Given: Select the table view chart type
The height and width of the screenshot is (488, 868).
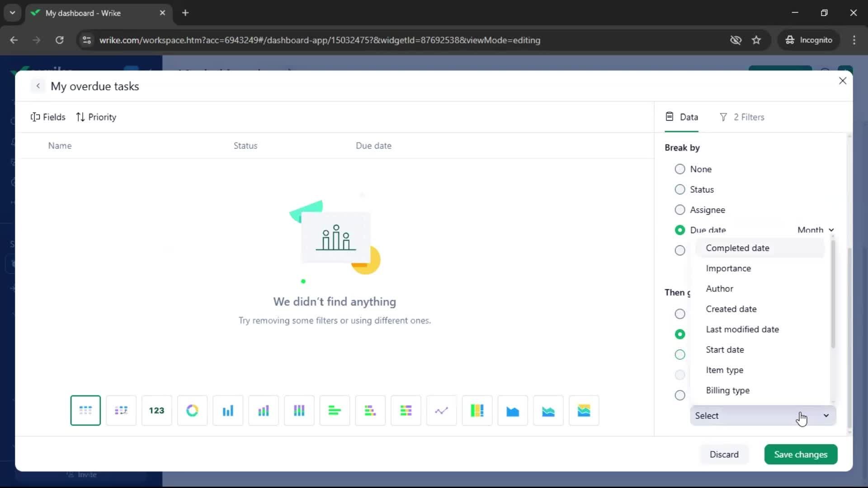Looking at the screenshot, I should pos(85,410).
